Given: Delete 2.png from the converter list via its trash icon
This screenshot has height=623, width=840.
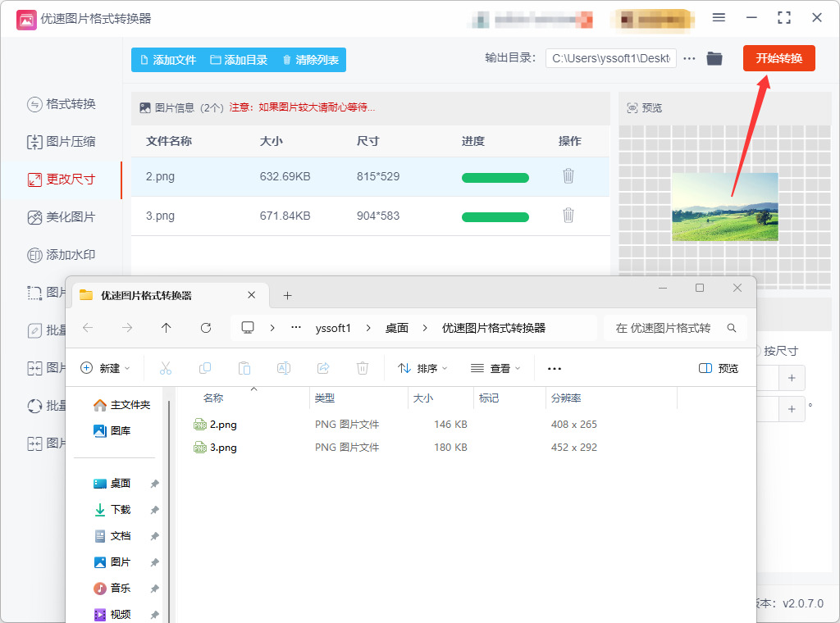Looking at the screenshot, I should 568,175.
